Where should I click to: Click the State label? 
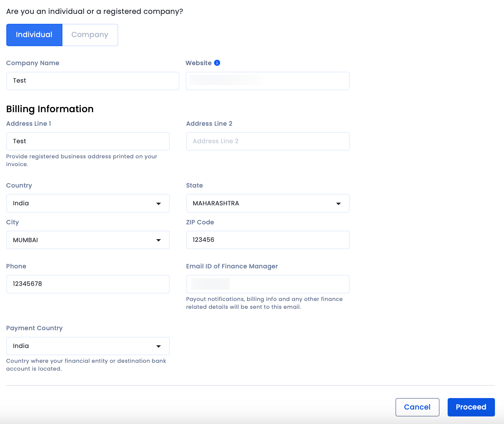(194, 185)
